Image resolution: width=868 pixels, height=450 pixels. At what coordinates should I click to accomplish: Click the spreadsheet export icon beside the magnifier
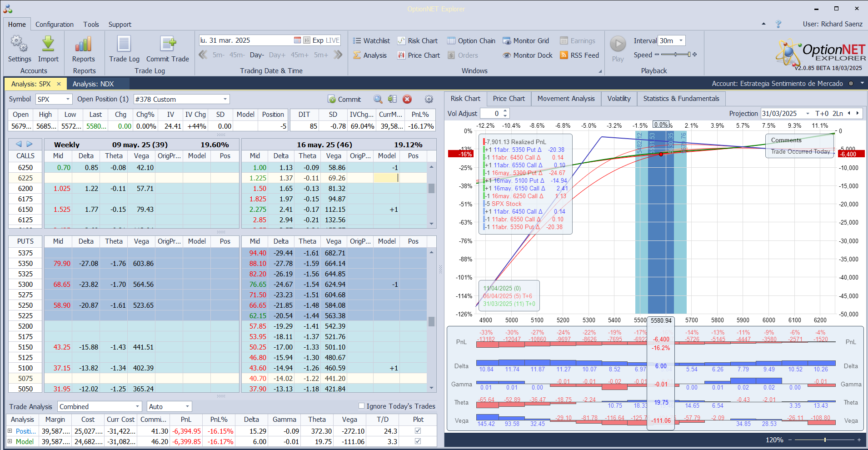click(393, 99)
